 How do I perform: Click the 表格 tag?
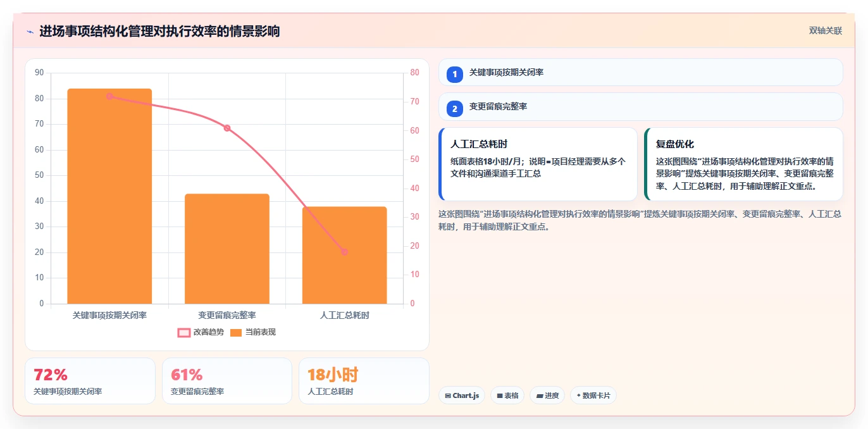point(507,395)
